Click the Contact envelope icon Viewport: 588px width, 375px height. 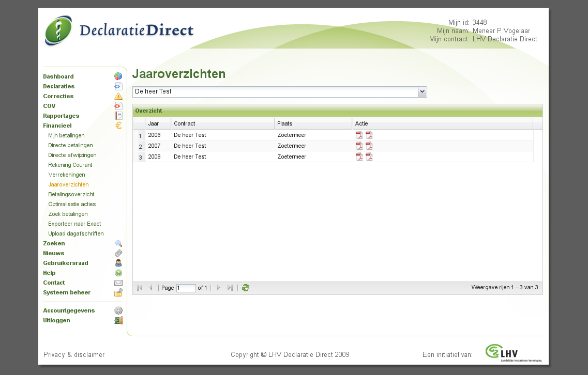118,283
